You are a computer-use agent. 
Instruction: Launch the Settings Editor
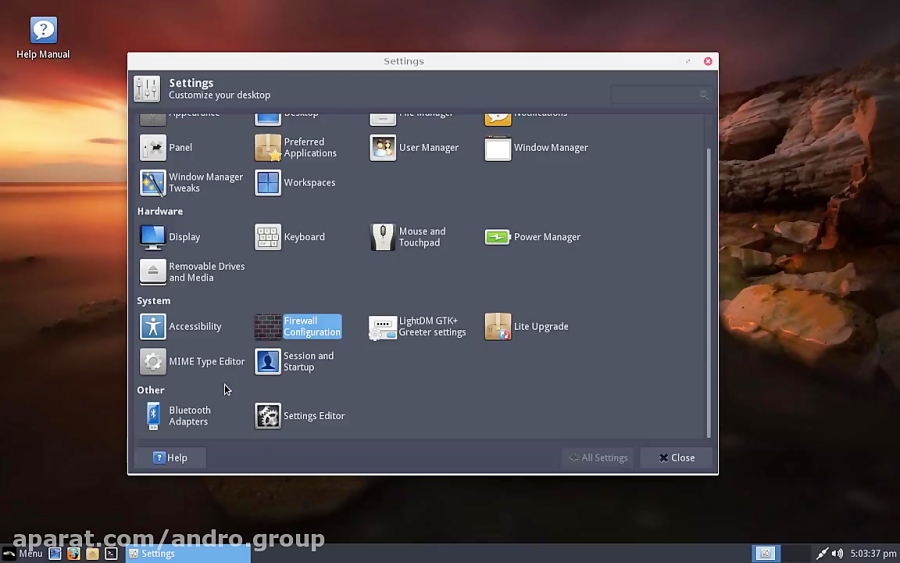(x=300, y=416)
